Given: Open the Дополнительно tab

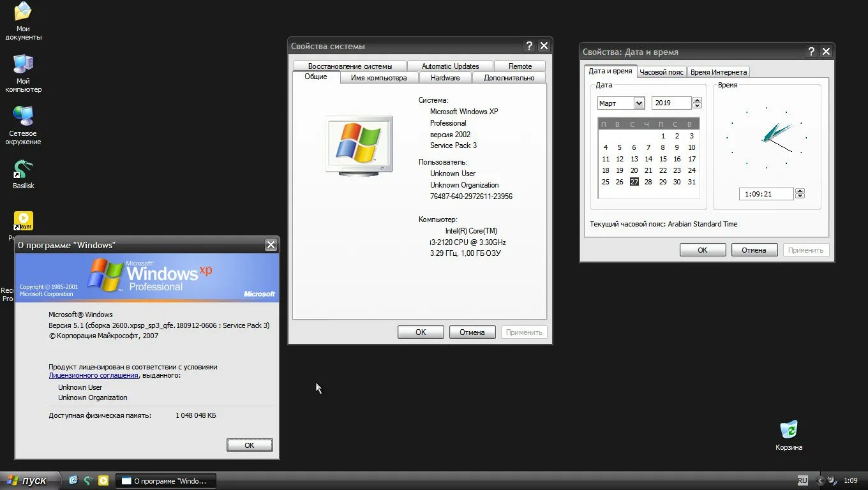Looking at the screenshot, I should [509, 78].
